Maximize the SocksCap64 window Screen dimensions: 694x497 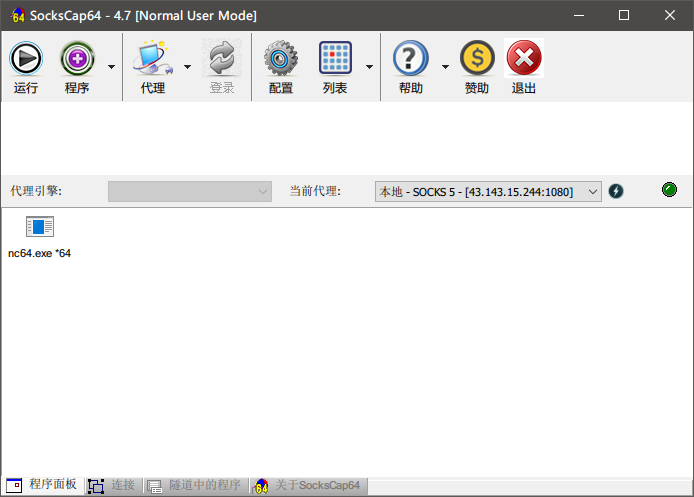point(624,15)
